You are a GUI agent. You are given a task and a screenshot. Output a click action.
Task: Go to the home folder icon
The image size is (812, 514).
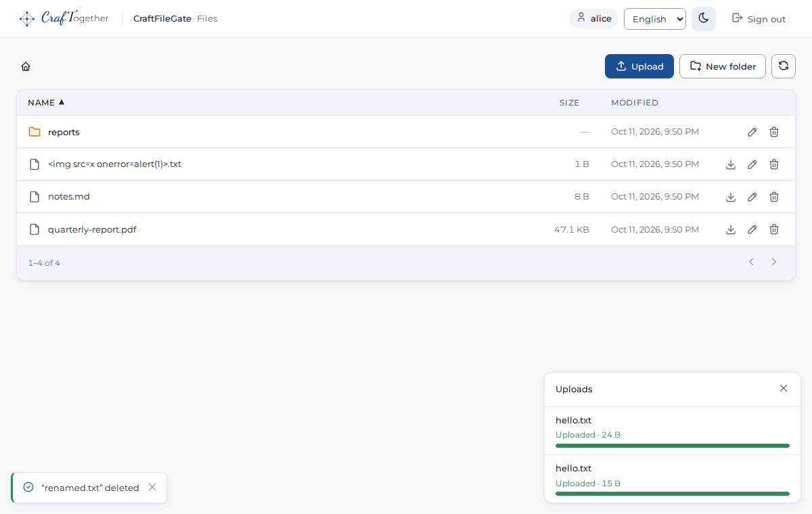coord(26,66)
